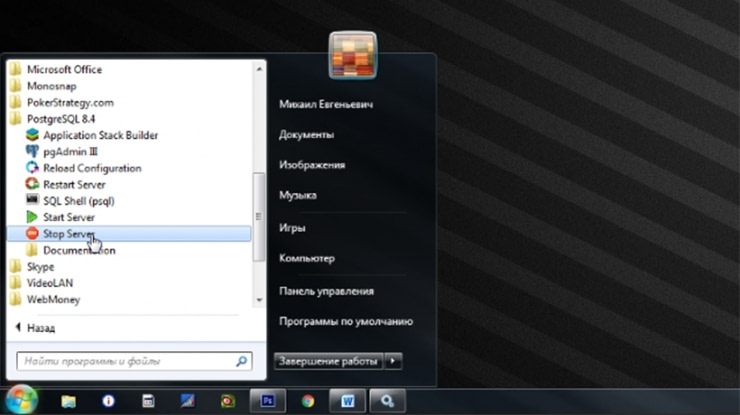Select Reload Configuration entry
Image resolution: width=740 pixels, height=415 pixels.
92,168
